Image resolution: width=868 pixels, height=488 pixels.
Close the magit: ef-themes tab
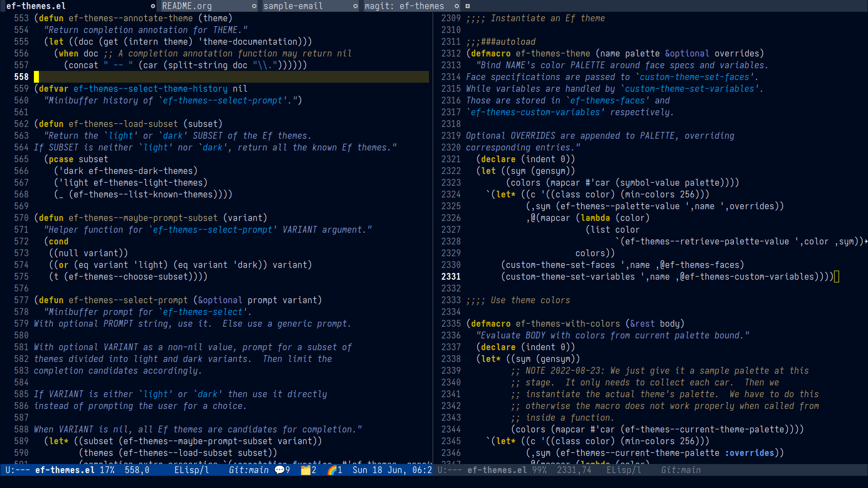pyautogui.click(x=457, y=6)
